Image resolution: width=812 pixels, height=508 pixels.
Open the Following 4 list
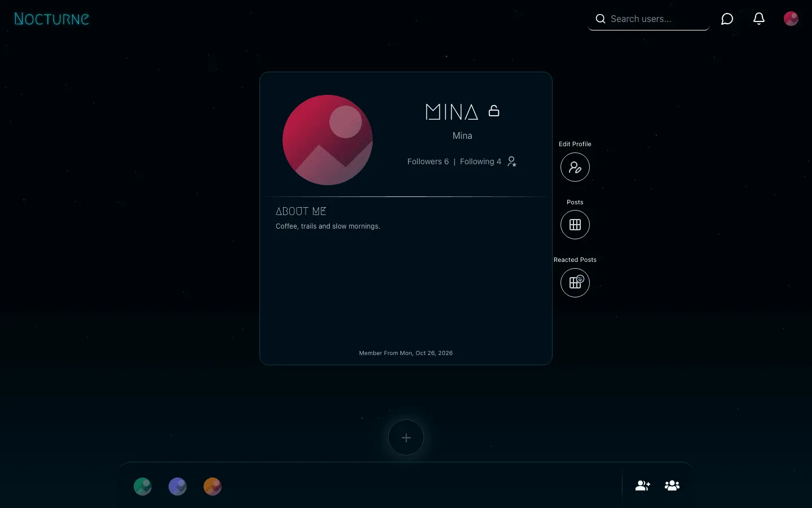pos(480,161)
